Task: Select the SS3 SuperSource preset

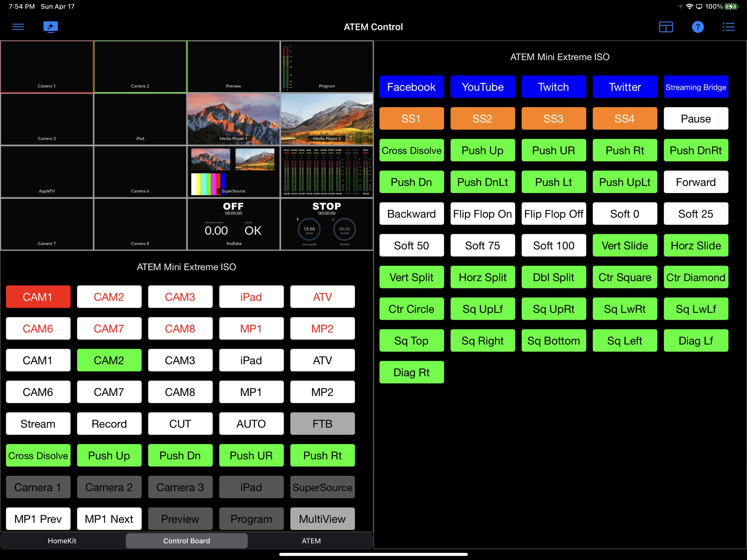Action: click(x=553, y=119)
